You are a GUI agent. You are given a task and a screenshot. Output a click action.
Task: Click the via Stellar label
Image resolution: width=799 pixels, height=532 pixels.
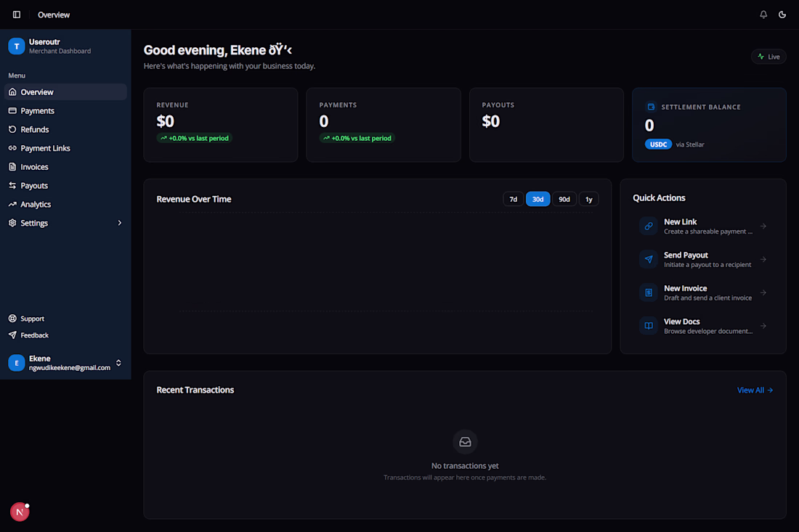coord(690,144)
